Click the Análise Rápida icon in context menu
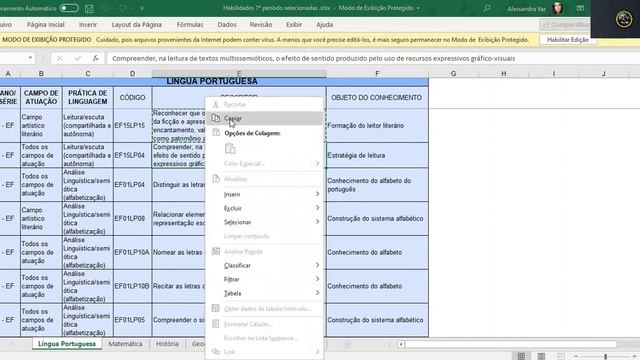 (x=216, y=251)
